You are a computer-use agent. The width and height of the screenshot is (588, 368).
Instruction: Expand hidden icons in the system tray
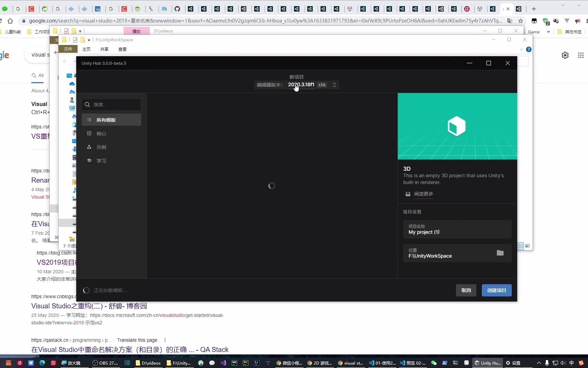(x=539, y=363)
